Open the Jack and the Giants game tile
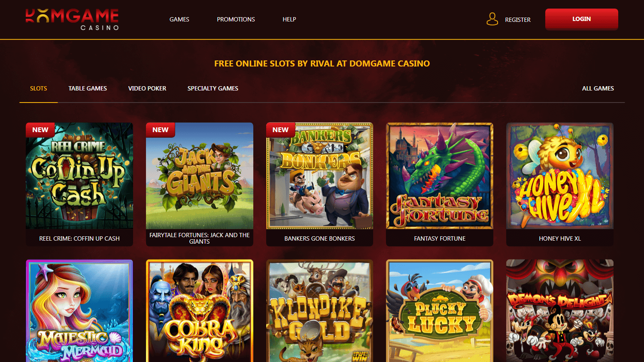644x362 pixels. point(200,176)
